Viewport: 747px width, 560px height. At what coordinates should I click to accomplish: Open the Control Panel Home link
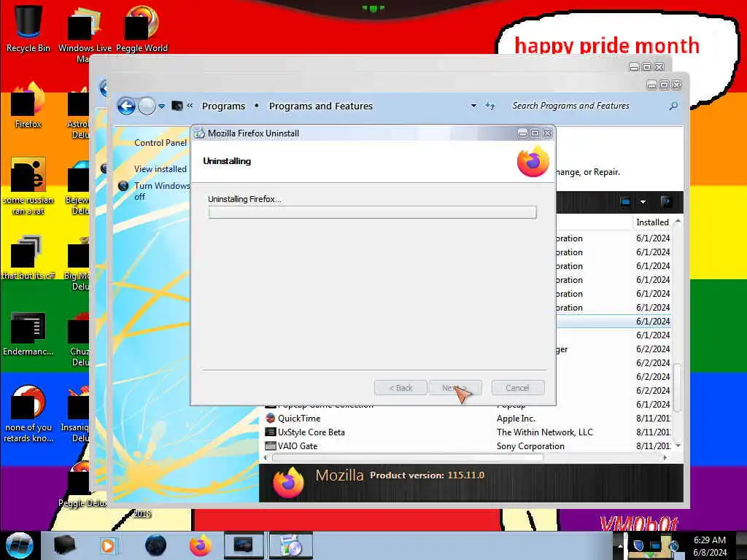click(160, 143)
